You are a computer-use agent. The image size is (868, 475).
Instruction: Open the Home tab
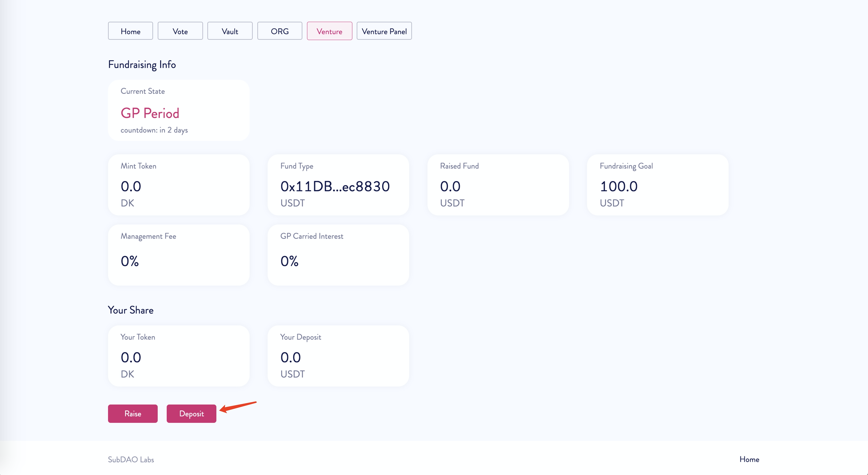[130, 31]
